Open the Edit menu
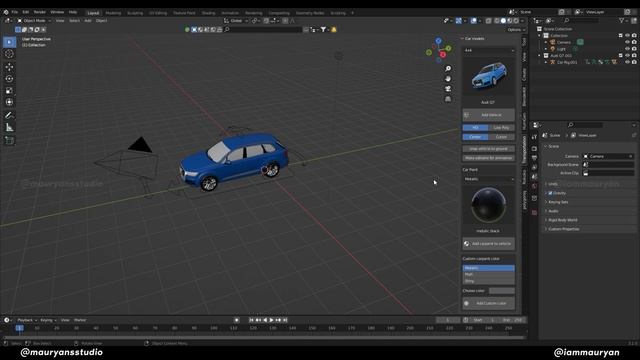640x360 pixels. coord(26,12)
